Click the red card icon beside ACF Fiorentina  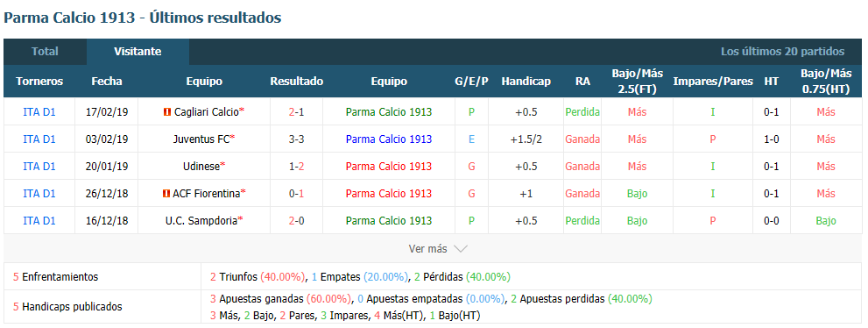coord(166,194)
